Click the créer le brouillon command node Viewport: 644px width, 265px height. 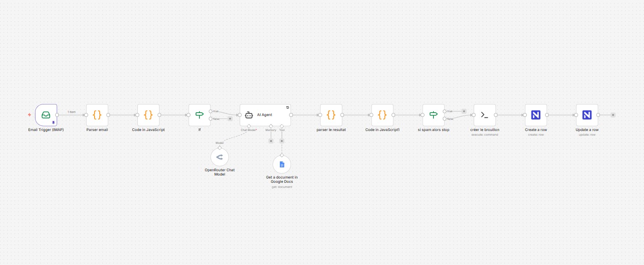[x=484, y=115]
